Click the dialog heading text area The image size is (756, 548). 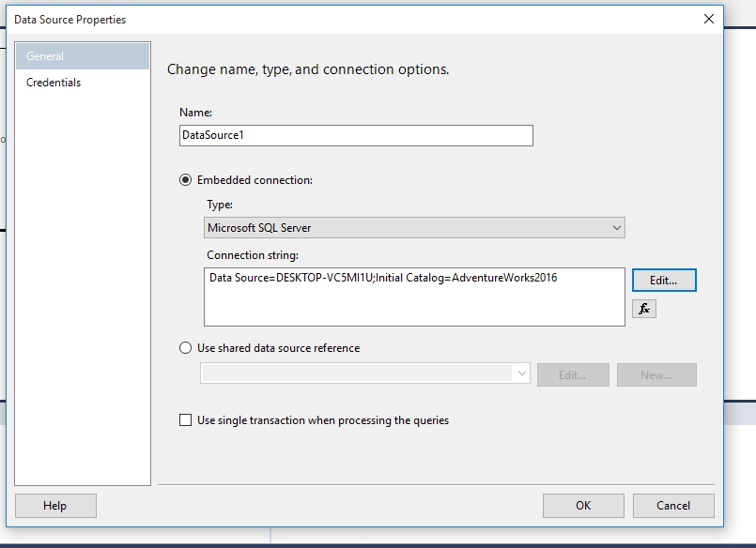[310, 68]
